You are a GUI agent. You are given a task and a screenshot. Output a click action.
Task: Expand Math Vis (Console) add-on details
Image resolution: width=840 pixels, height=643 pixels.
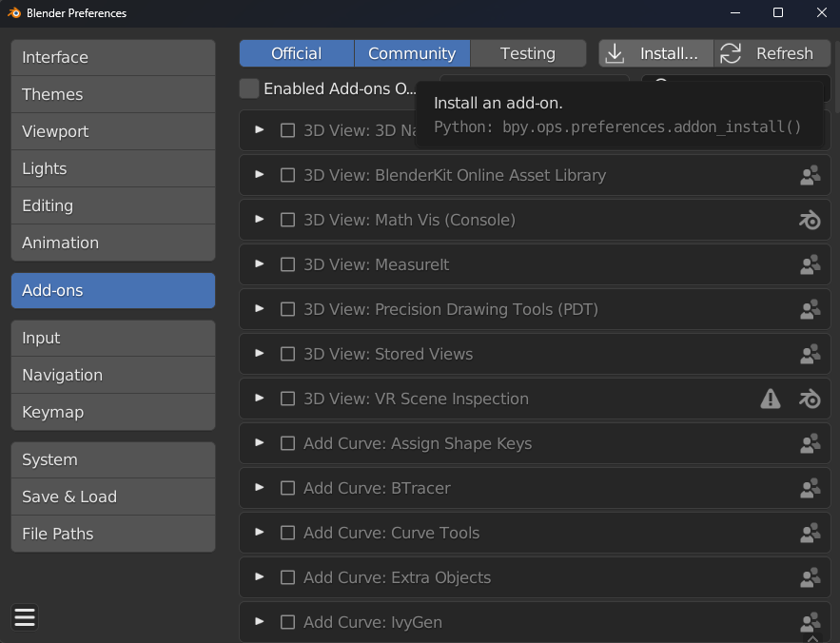260,219
